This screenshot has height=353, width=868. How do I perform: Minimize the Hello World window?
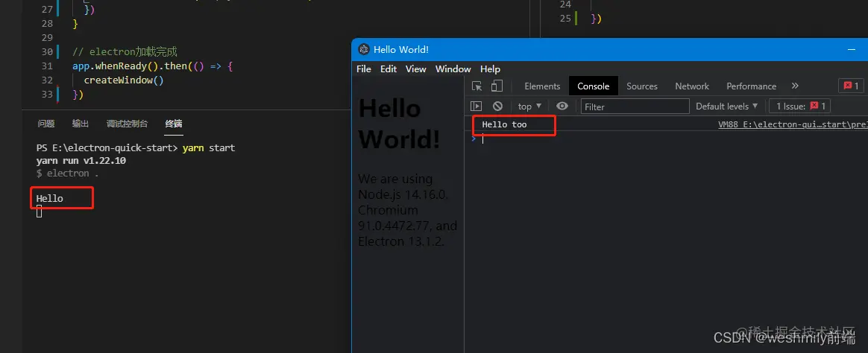click(852, 50)
